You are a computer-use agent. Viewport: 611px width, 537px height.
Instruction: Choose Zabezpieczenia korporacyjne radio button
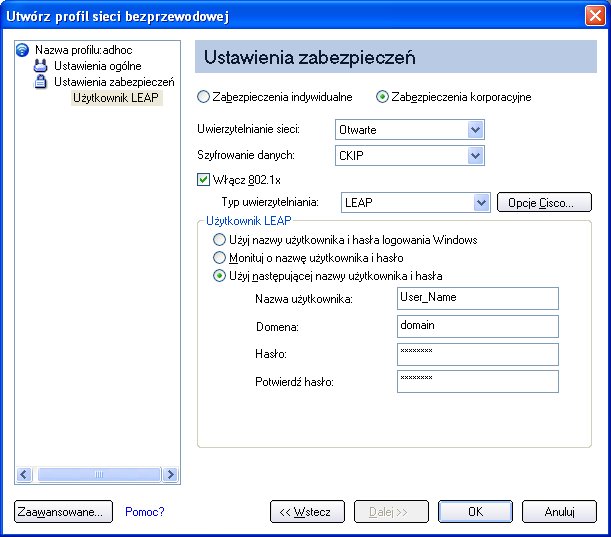(x=382, y=97)
